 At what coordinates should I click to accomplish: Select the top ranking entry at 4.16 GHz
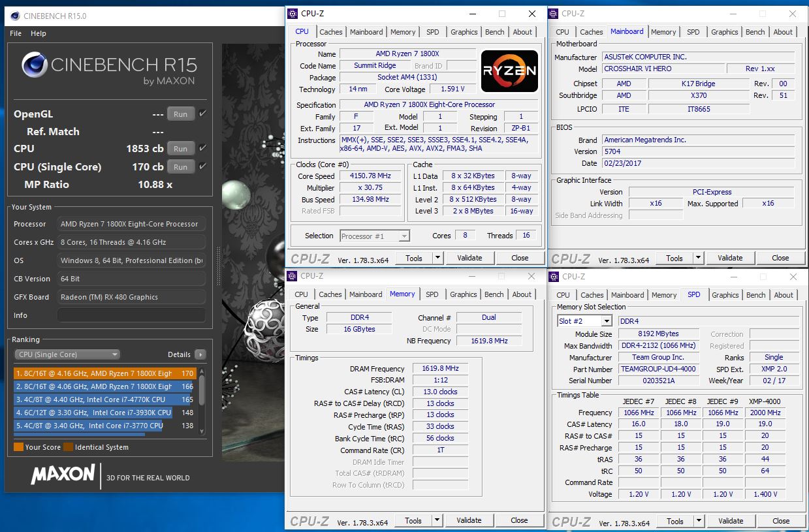click(x=104, y=373)
